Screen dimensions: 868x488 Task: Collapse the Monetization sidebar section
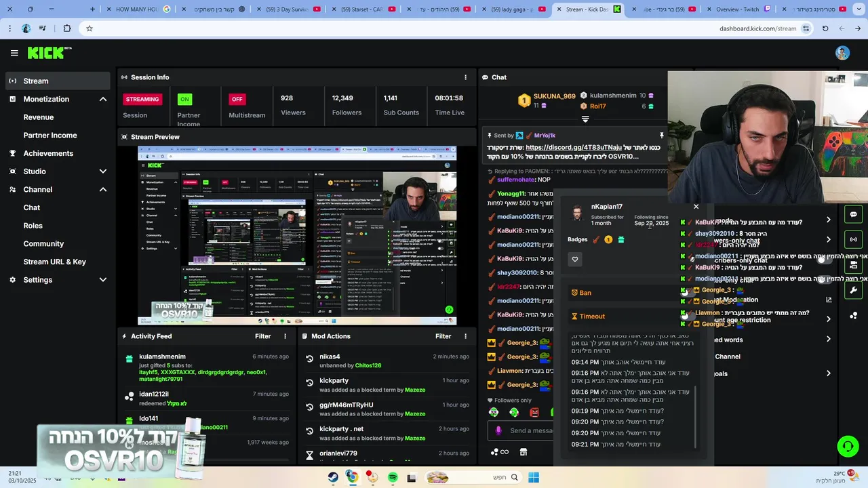pyautogui.click(x=103, y=99)
